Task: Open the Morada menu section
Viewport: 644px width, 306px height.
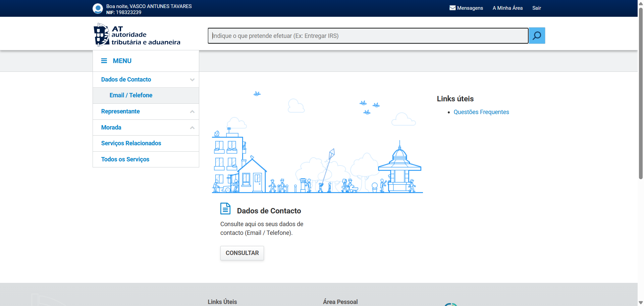Action: pyautogui.click(x=146, y=127)
